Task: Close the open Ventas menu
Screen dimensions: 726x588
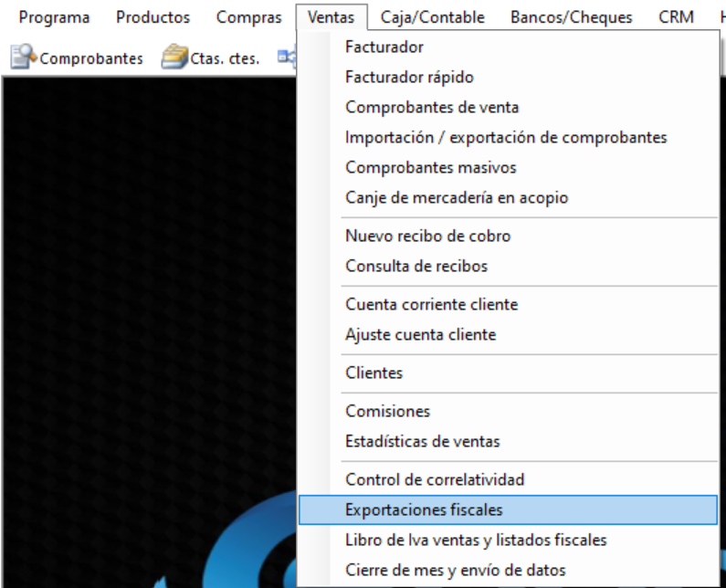Action: 331,17
